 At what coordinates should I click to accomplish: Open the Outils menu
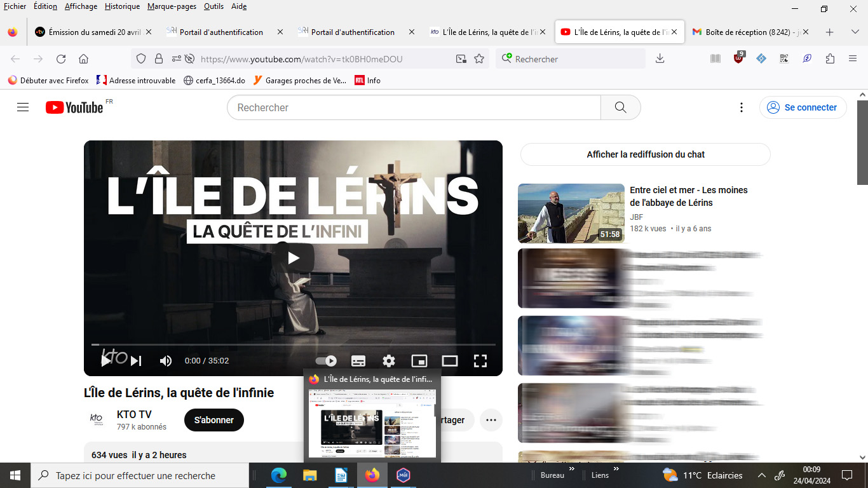[x=214, y=6]
